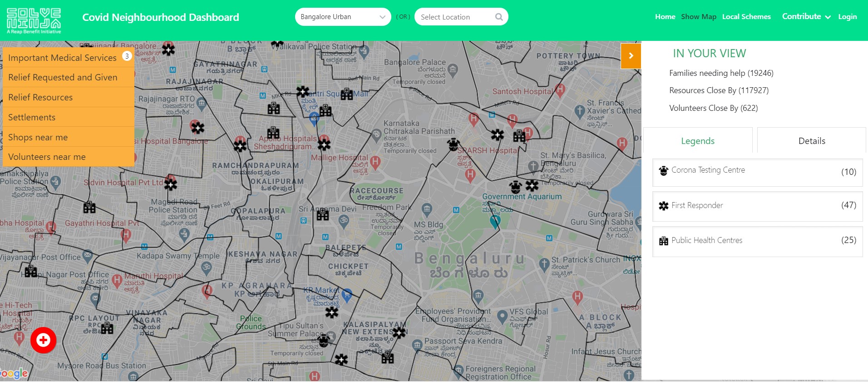The image size is (868, 382).
Task: Click first responder marker left of Mantri Square
Action: (x=302, y=91)
